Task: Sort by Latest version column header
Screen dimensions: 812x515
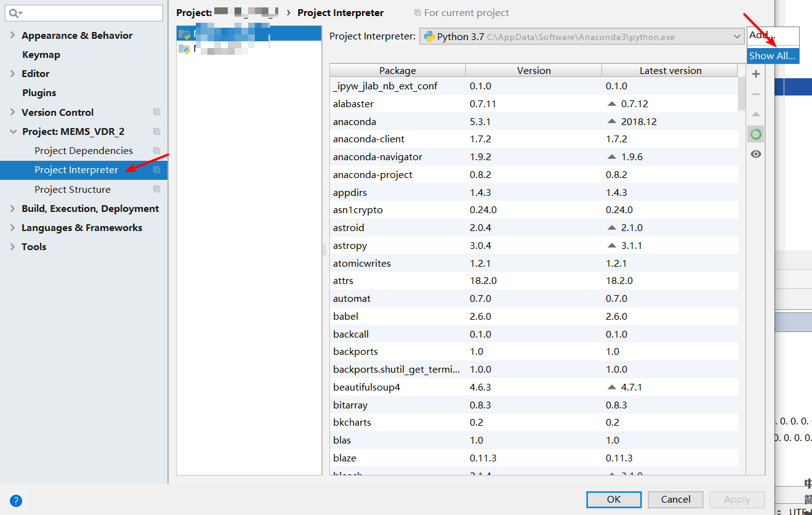Action: click(x=670, y=70)
